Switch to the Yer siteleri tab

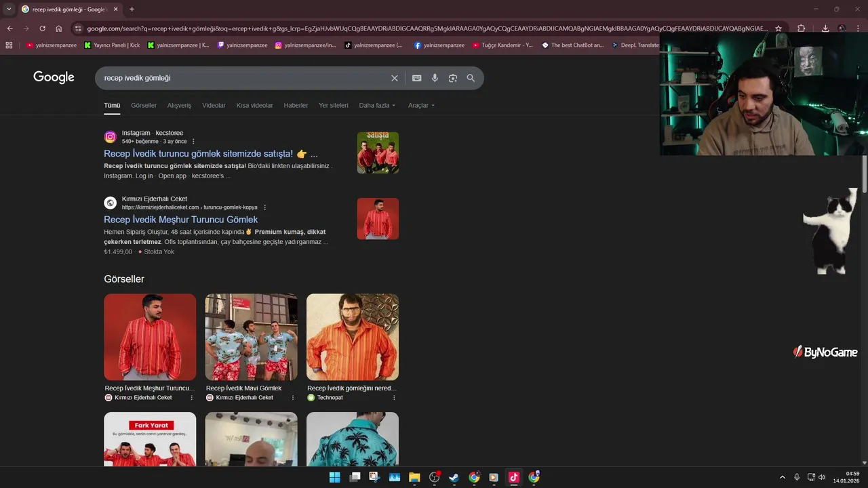(x=334, y=106)
